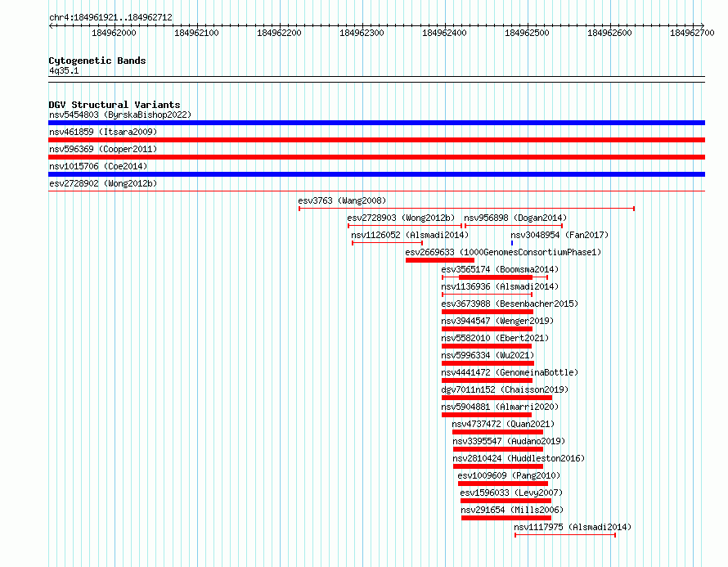The width and height of the screenshot is (728, 567).
Task: Open nsv1126052 (Alsmadi2014) variant
Action: pyautogui.click(x=410, y=235)
